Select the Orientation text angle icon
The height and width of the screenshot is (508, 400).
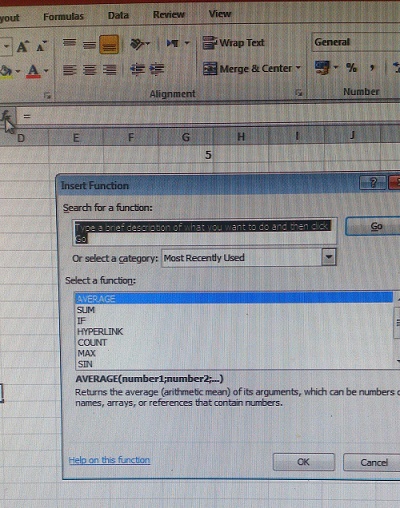coord(137,44)
